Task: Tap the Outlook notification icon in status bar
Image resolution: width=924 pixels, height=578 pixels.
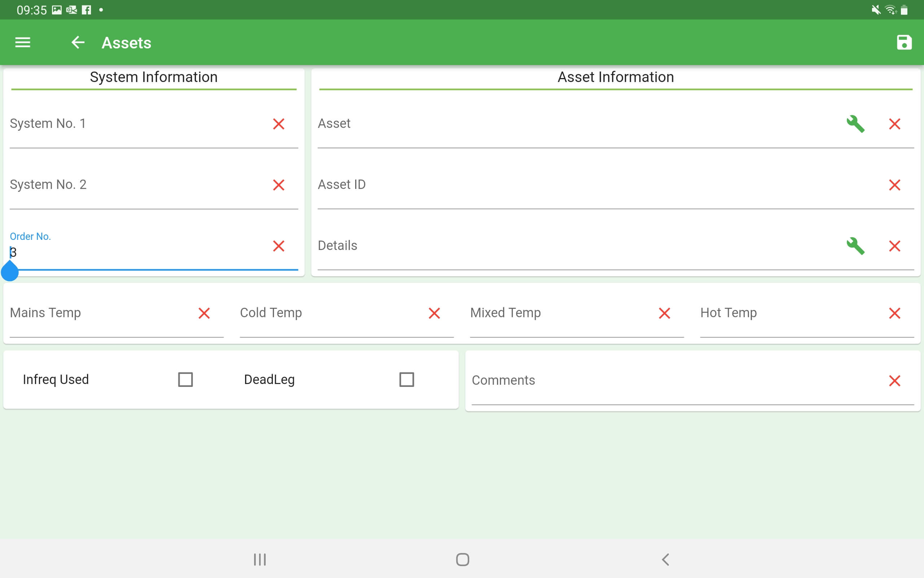Action: (x=71, y=10)
